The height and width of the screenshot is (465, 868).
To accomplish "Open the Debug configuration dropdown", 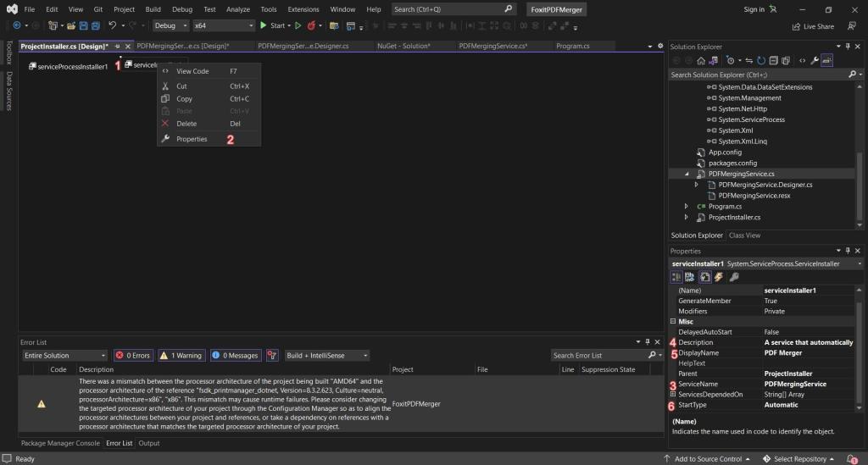I will pyautogui.click(x=170, y=25).
